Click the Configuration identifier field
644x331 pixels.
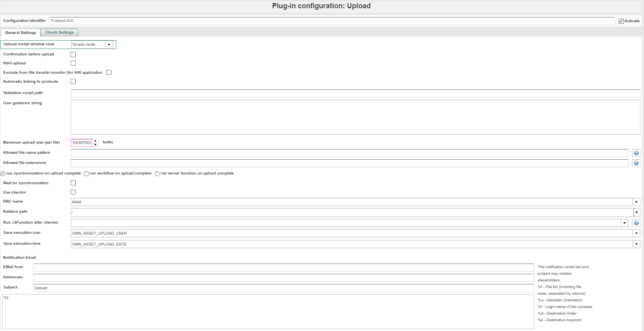[x=332, y=21]
